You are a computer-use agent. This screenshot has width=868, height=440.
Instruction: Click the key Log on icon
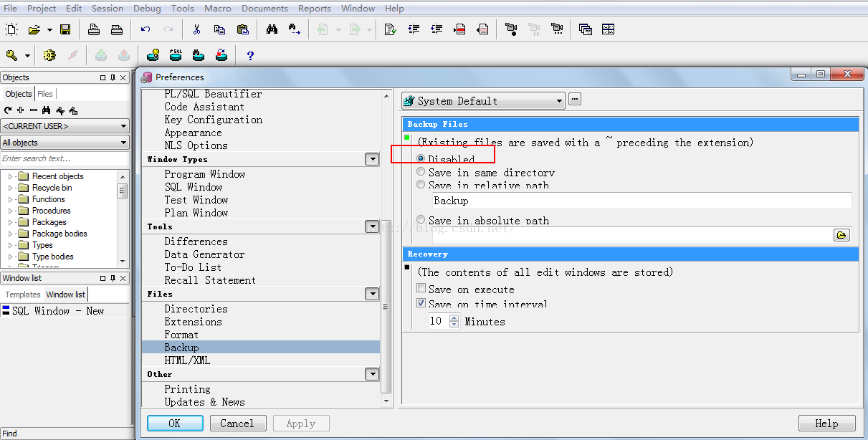11,55
